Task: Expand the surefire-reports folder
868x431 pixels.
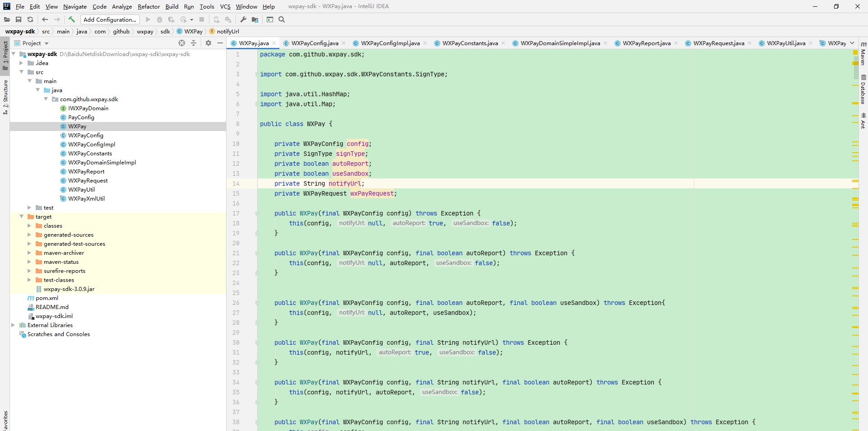Action: (29, 271)
